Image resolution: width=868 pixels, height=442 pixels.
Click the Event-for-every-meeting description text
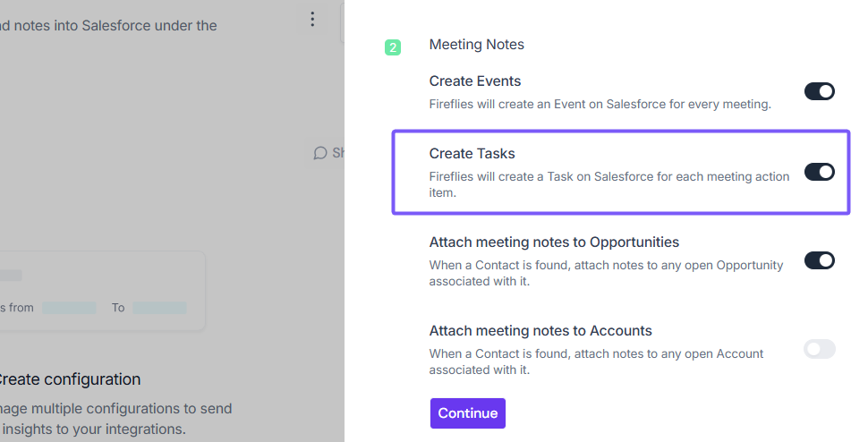pos(600,105)
